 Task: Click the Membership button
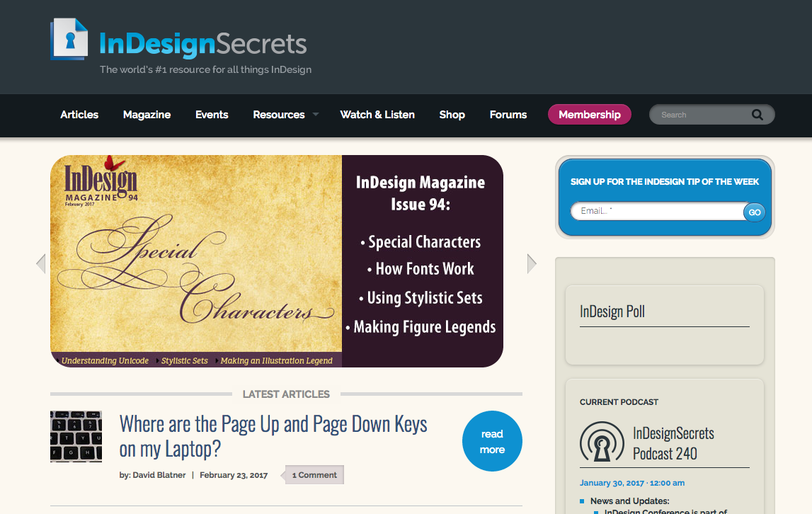589,115
